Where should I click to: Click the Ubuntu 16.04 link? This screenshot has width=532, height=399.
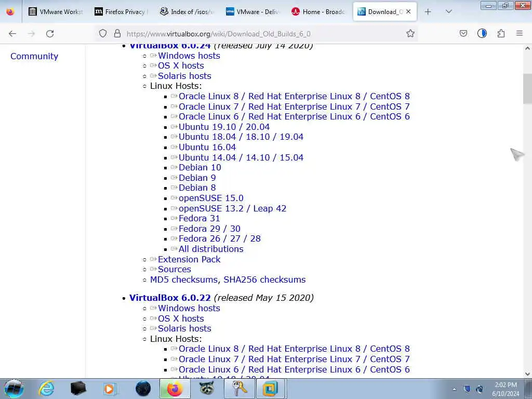(x=207, y=147)
